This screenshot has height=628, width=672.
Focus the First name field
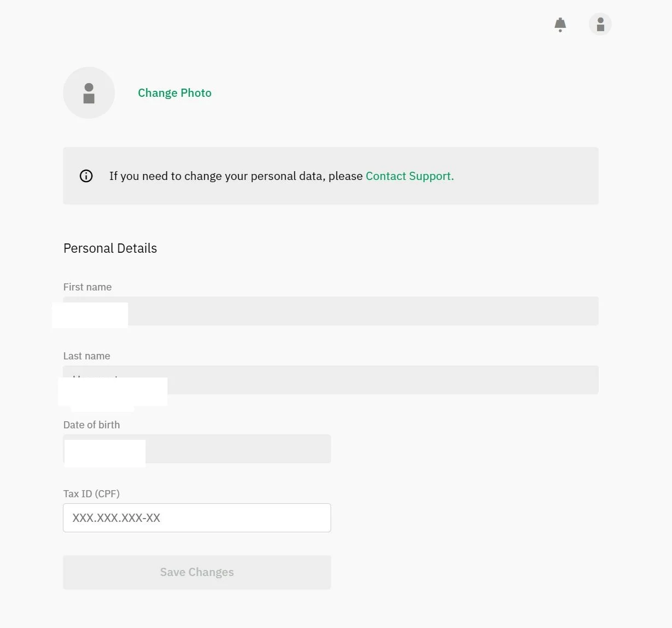click(x=331, y=311)
